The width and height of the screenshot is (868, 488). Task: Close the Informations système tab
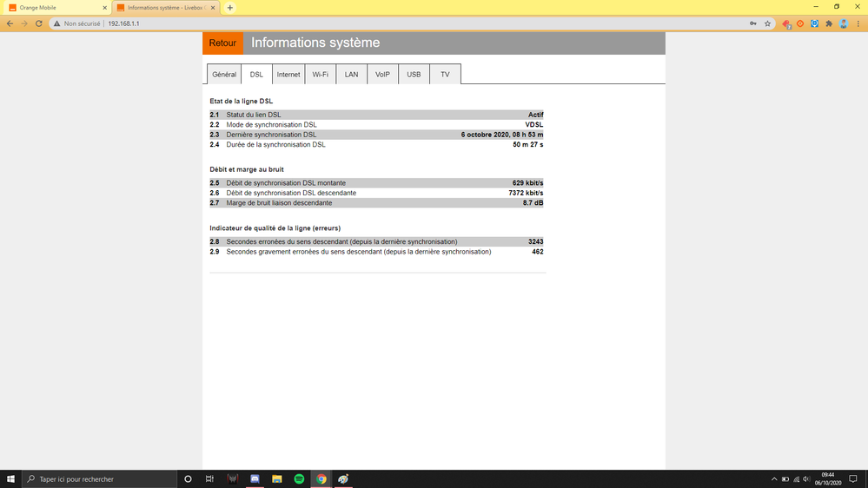[213, 8]
